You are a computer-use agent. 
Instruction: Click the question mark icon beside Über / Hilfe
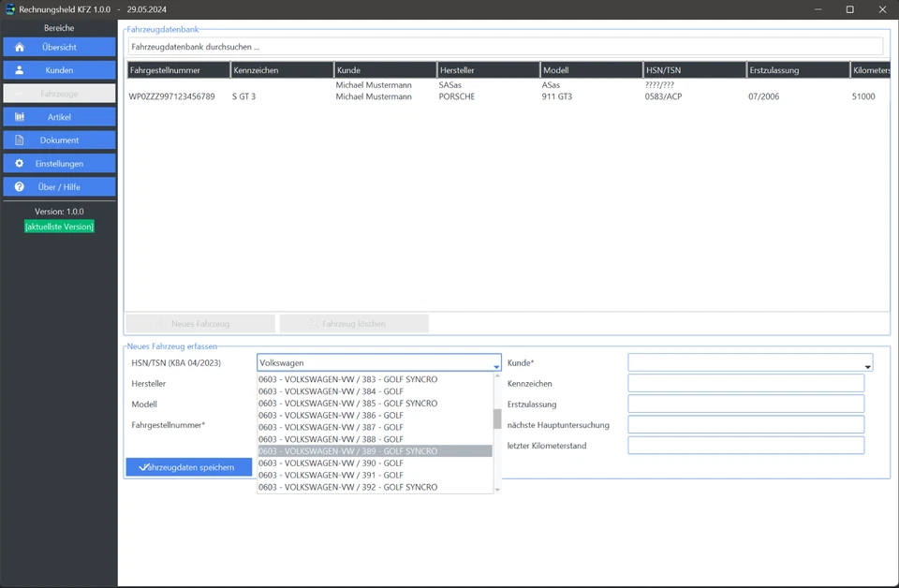20,187
